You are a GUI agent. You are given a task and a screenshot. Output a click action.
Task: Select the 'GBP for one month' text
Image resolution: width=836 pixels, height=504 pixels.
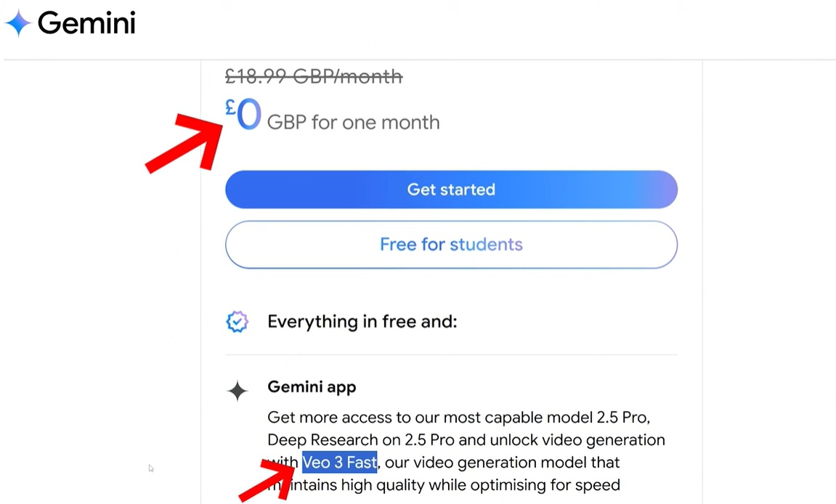pos(353,122)
